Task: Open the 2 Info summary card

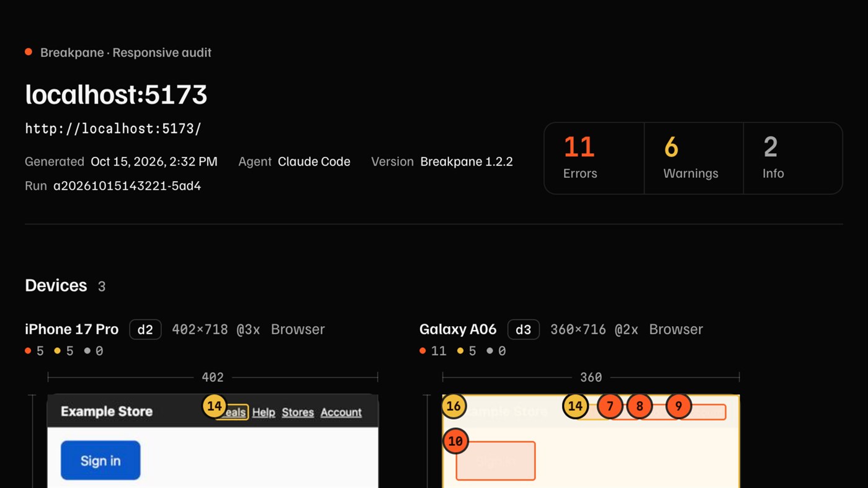Action: [793, 158]
